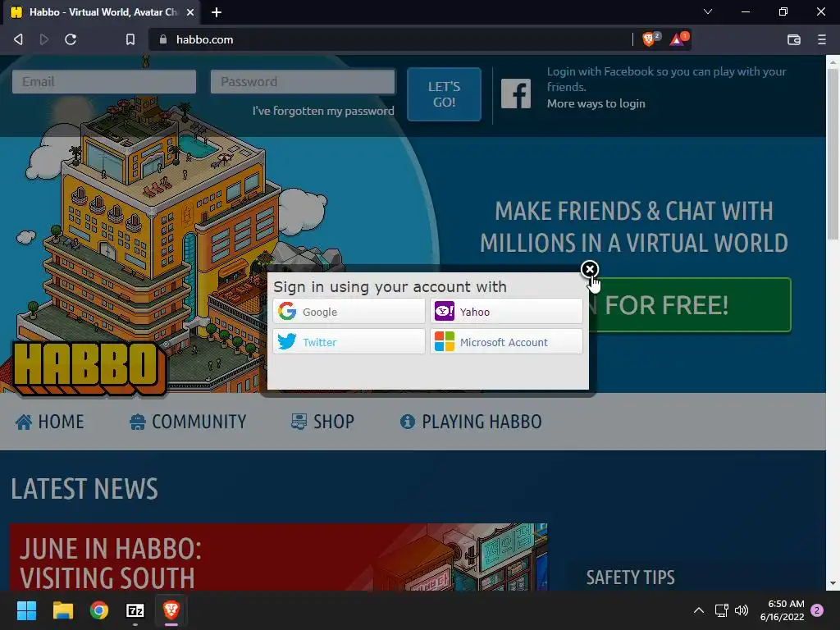Reload the page with refresh icon

pos(71,39)
